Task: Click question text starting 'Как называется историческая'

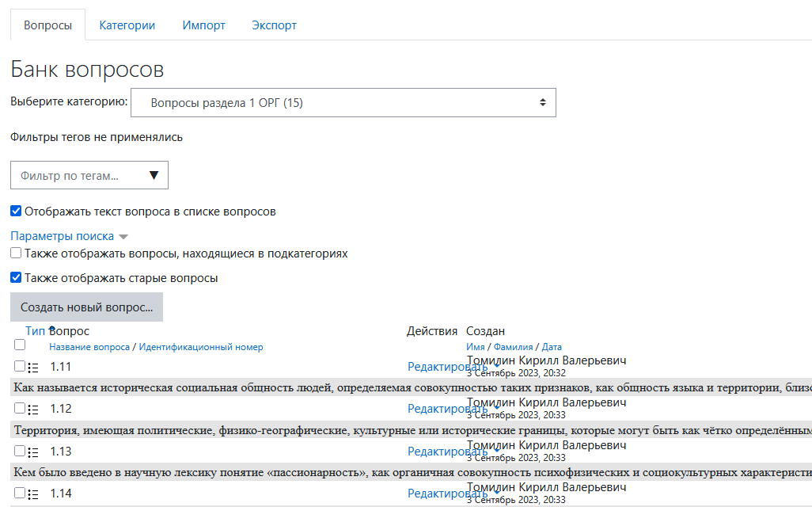Action: (413, 387)
